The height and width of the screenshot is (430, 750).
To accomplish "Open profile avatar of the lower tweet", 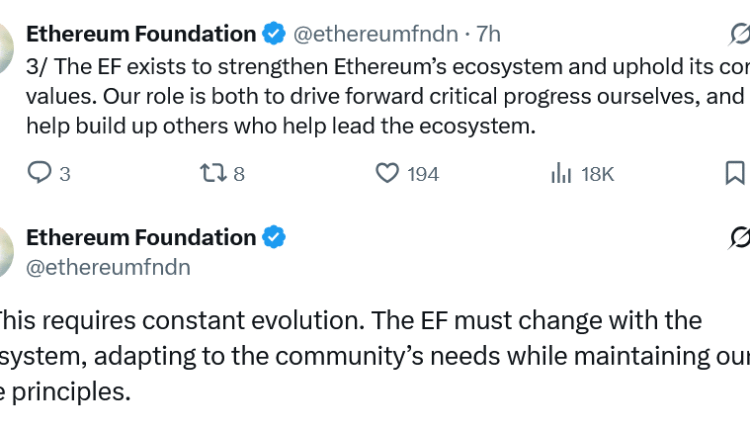I will coord(5,250).
